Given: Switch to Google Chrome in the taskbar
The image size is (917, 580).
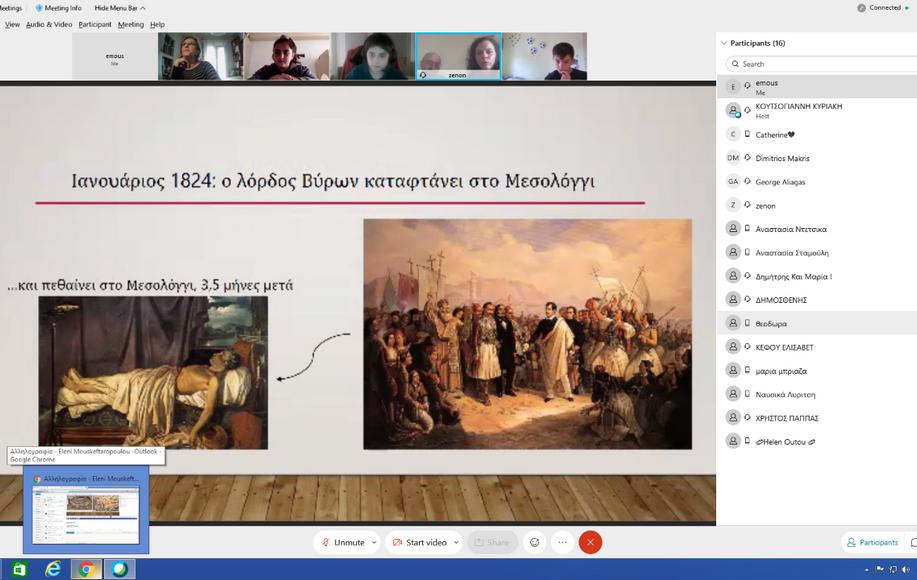Looking at the screenshot, I should (x=86, y=569).
